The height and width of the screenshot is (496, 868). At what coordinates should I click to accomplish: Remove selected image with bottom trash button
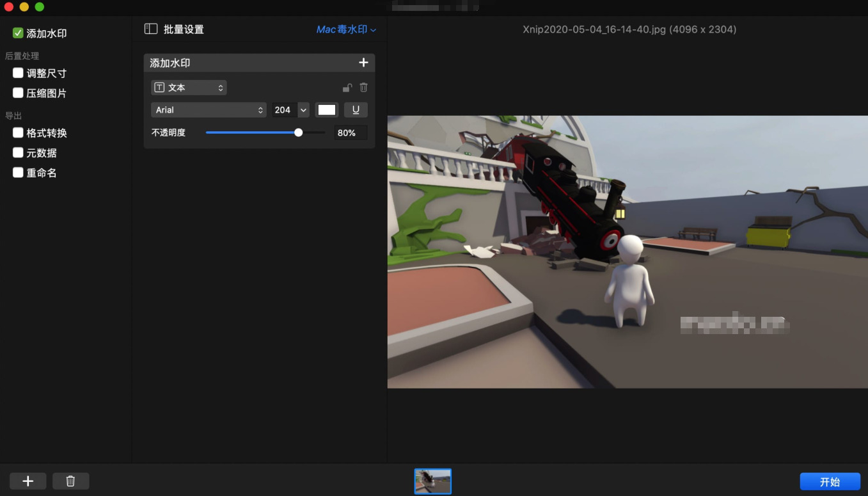pyautogui.click(x=71, y=481)
